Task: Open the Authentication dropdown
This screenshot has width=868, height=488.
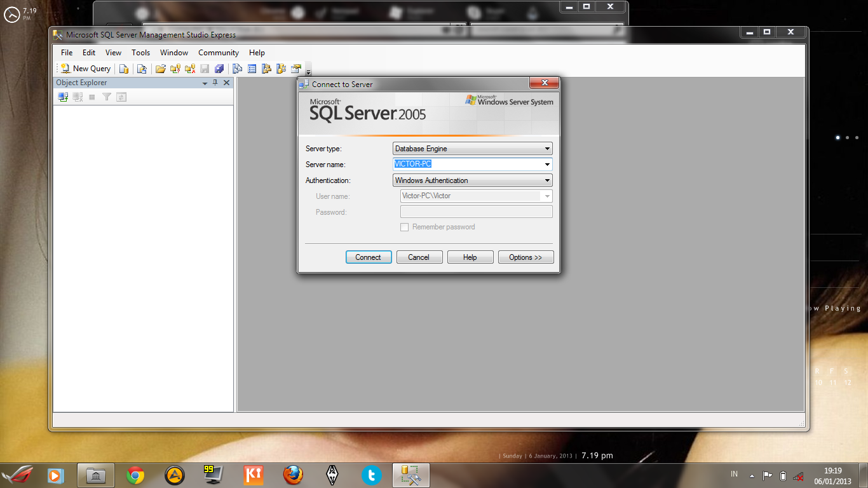Action: 546,180
